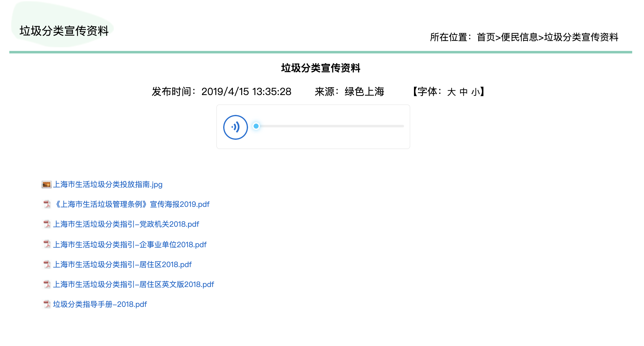Screen dimensions: 644x346
Task: Click PDF icon next to 企事业单位2018
Action: click(47, 244)
